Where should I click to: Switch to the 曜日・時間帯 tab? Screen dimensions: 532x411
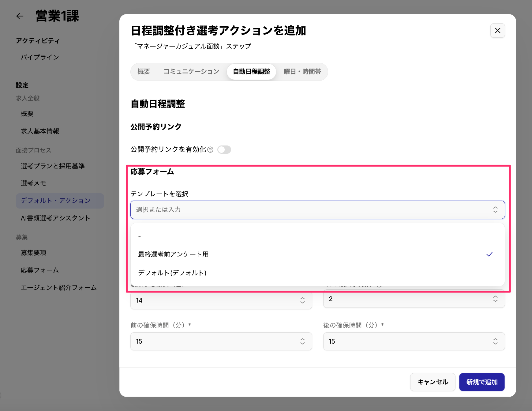click(x=302, y=72)
